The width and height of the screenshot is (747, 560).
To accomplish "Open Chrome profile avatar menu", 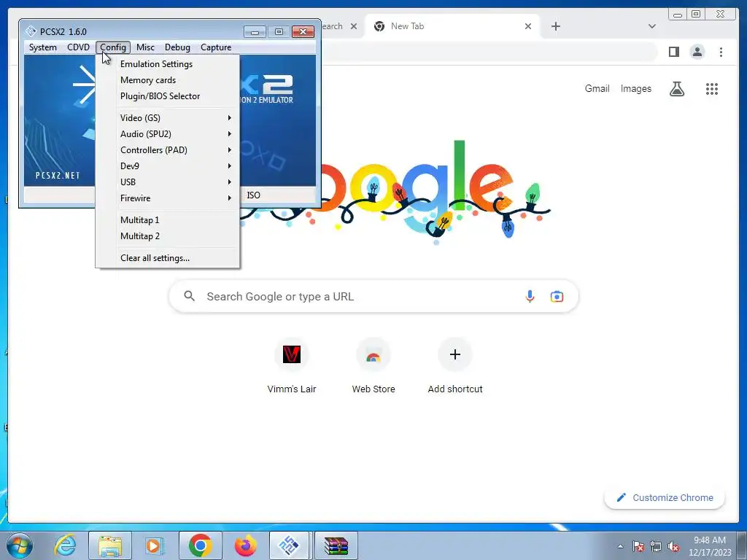I will pos(697,52).
